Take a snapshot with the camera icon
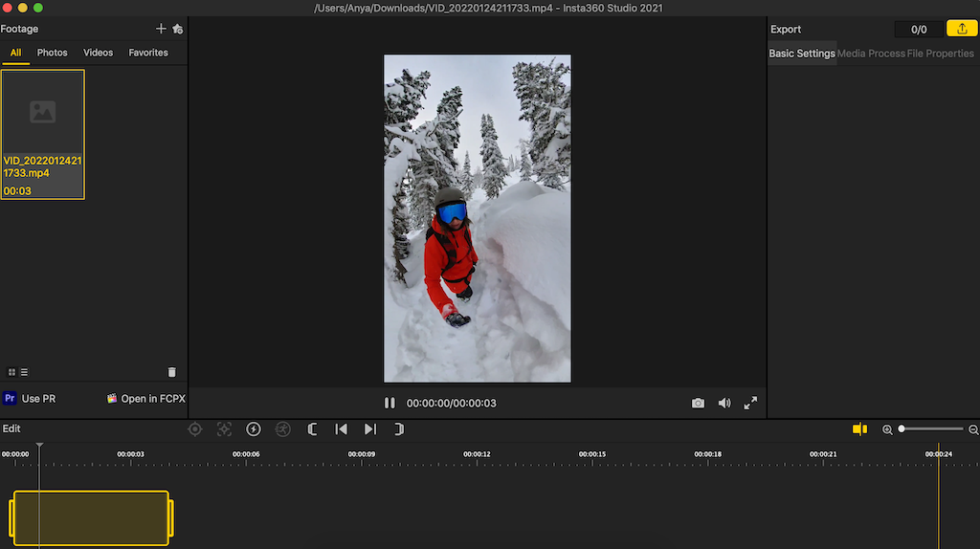This screenshot has height=549, width=980. click(698, 404)
